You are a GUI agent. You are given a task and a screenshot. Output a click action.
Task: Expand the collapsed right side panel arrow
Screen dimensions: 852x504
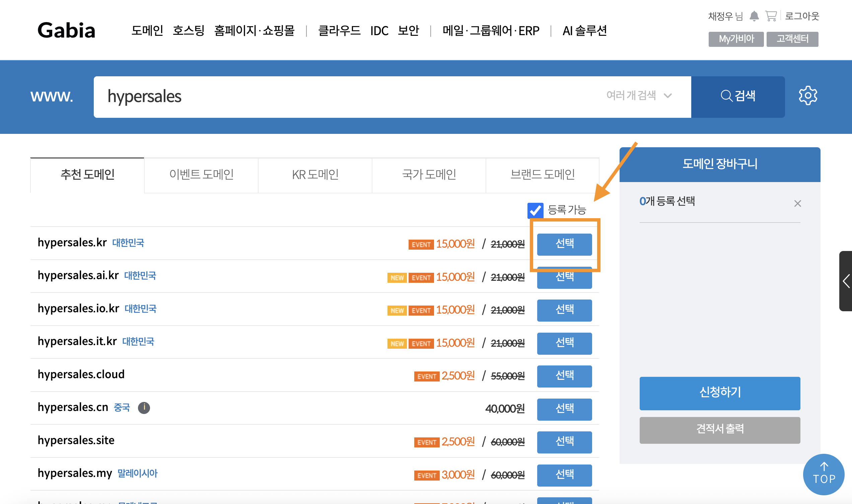pyautogui.click(x=846, y=281)
